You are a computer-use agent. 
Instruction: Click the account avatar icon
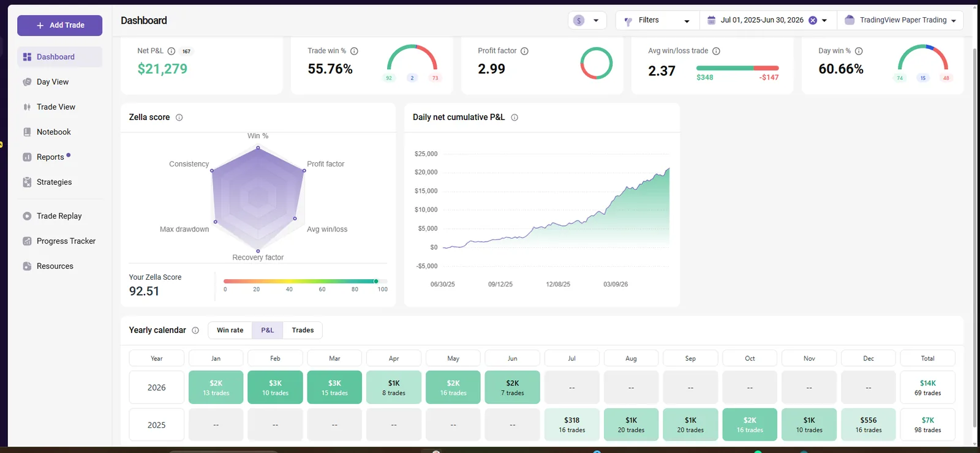click(850, 20)
